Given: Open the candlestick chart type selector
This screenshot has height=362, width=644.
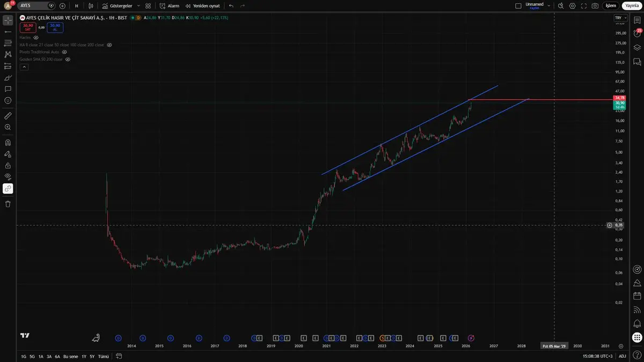Looking at the screenshot, I should [x=91, y=5].
